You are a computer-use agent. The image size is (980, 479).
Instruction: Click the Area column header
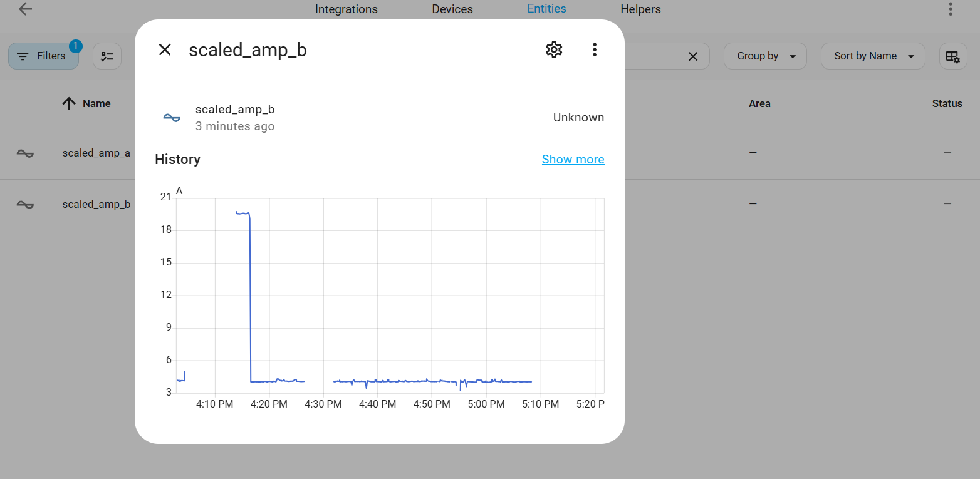(759, 104)
